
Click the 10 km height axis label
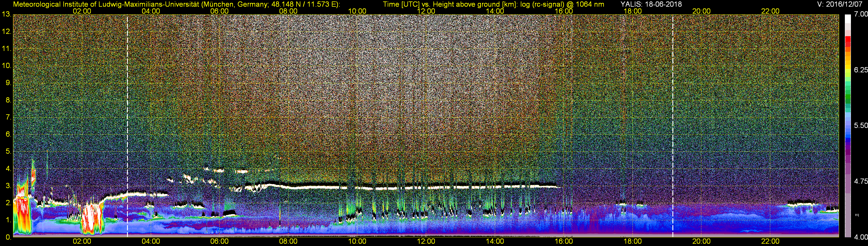6,66
